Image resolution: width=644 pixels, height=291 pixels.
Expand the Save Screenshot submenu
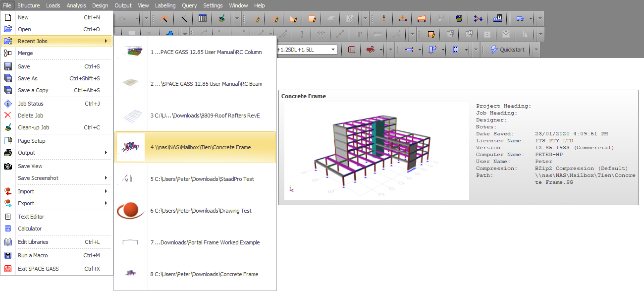coord(106,178)
